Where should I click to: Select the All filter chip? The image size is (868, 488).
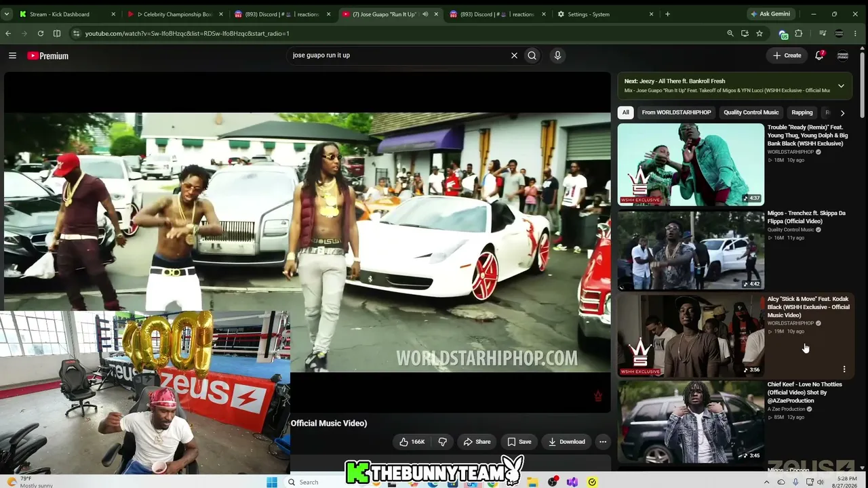click(x=625, y=113)
